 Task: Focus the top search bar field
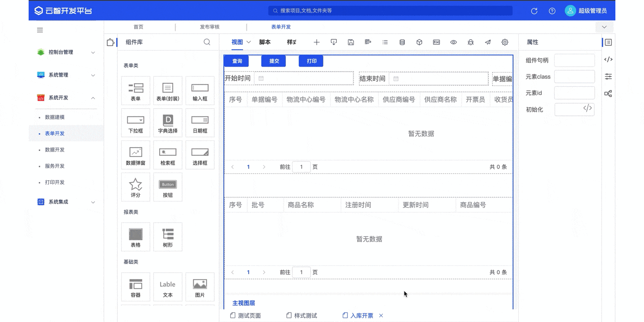click(x=390, y=11)
